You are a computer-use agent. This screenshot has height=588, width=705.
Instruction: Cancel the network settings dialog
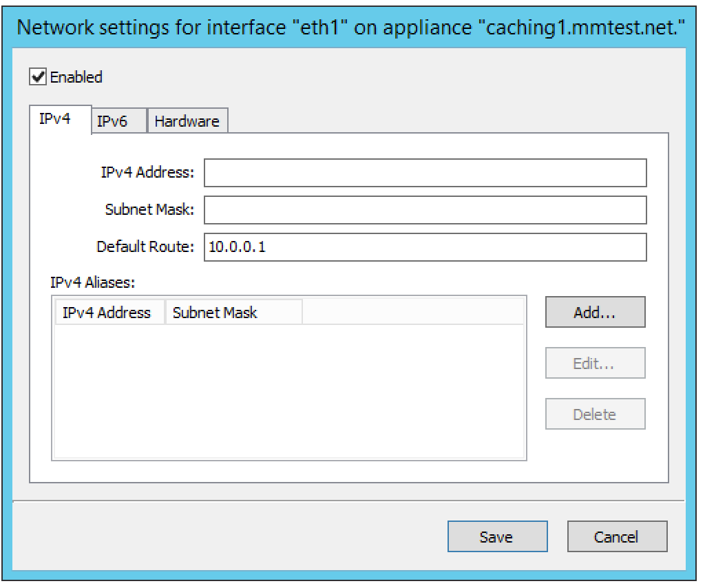(x=617, y=536)
